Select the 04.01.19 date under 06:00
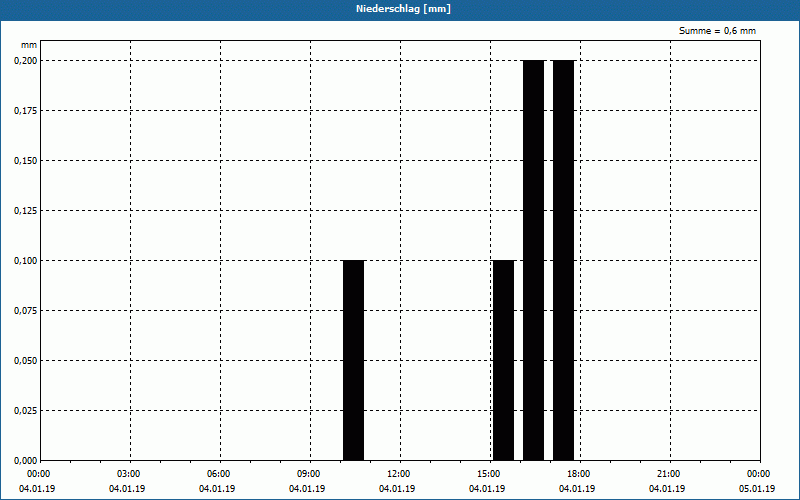Image resolution: width=800 pixels, height=500 pixels. coord(217,489)
